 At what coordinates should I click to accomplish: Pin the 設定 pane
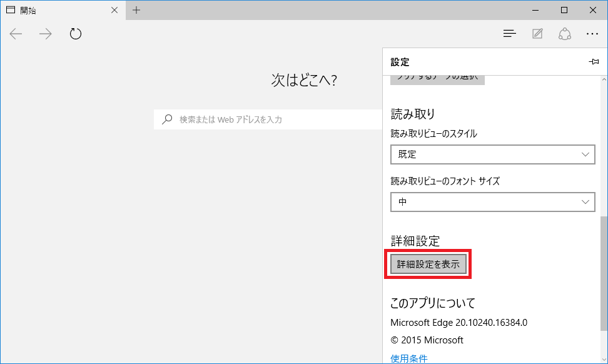point(594,62)
